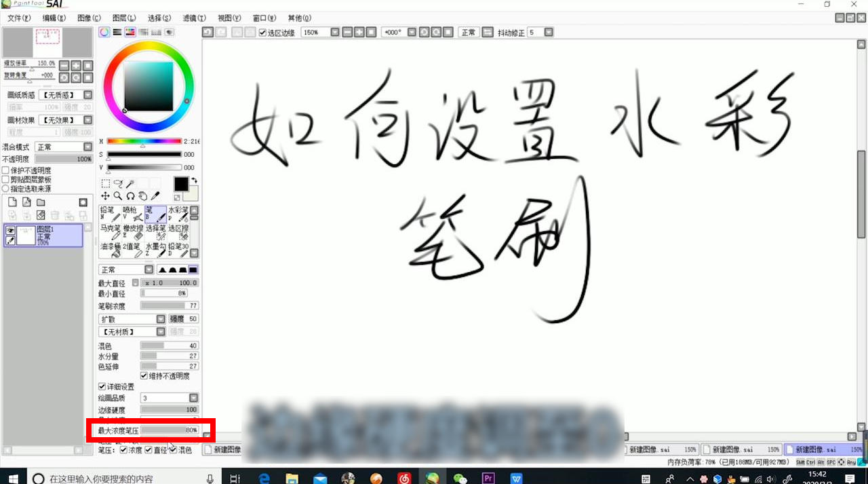Enable the protect opacity checkbox

tap(5, 170)
